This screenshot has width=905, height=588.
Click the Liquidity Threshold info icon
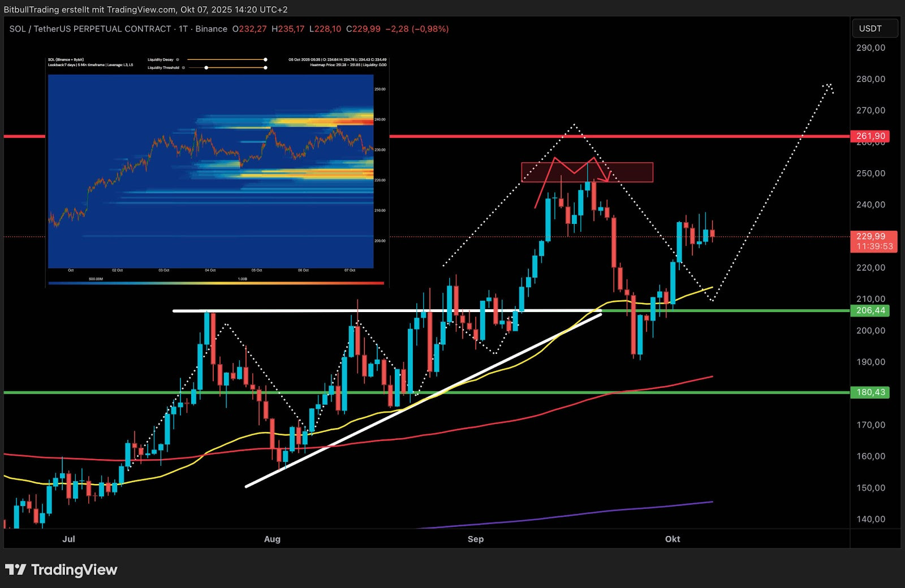[x=183, y=68]
